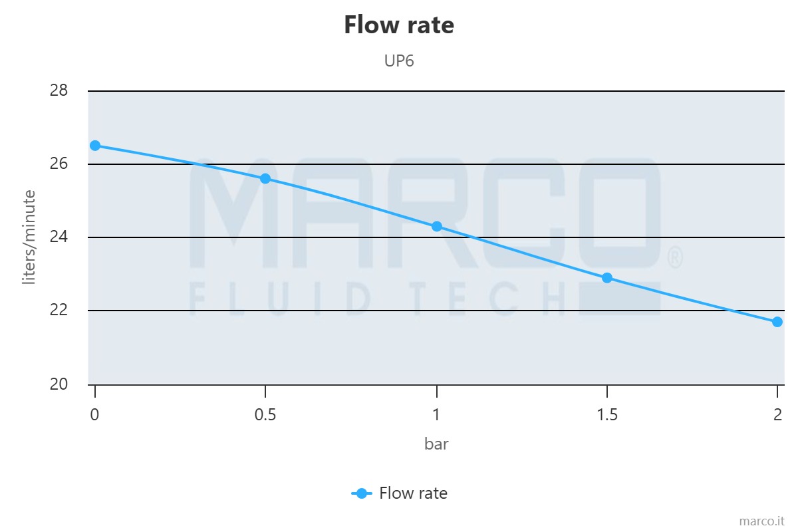Select the 1.5 bar data point

point(607,277)
